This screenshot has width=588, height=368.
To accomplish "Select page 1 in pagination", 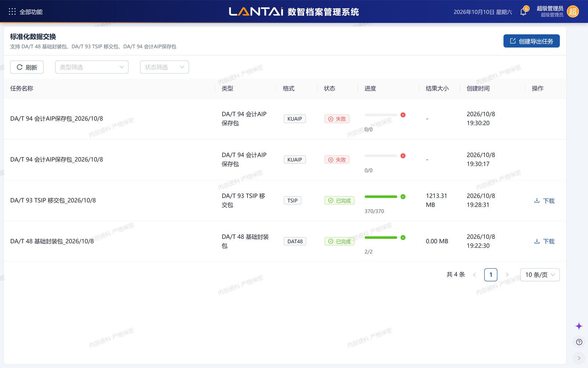I will coord(491,275).
